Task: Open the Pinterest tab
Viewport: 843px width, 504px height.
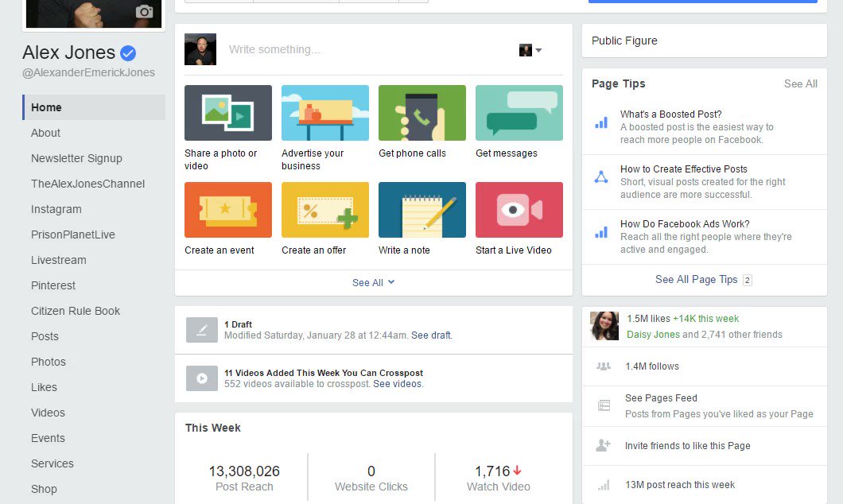Action: tap(53, 285)
